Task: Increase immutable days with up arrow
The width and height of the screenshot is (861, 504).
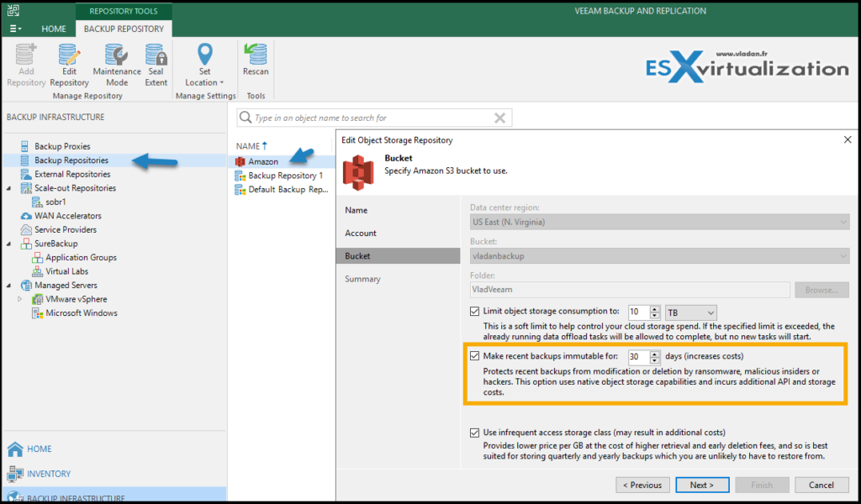Action: tap(654, 353)
